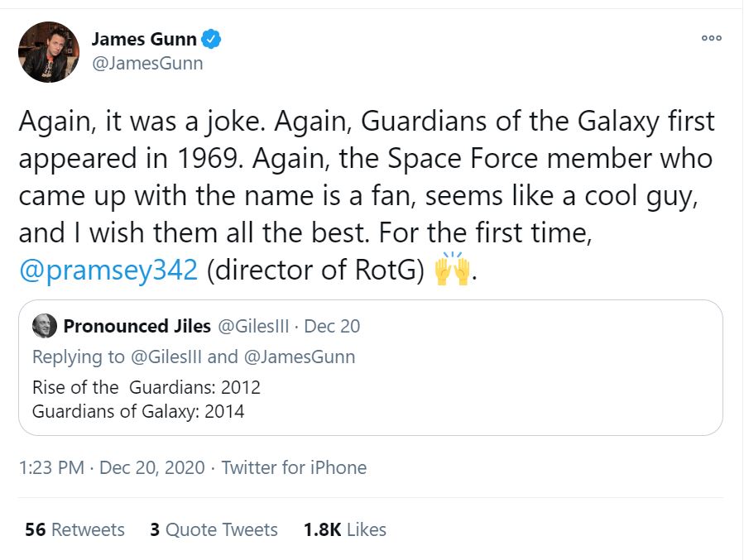
Task: Click the Dec 20 date on quoted tweet
Action: coord(333,326)
